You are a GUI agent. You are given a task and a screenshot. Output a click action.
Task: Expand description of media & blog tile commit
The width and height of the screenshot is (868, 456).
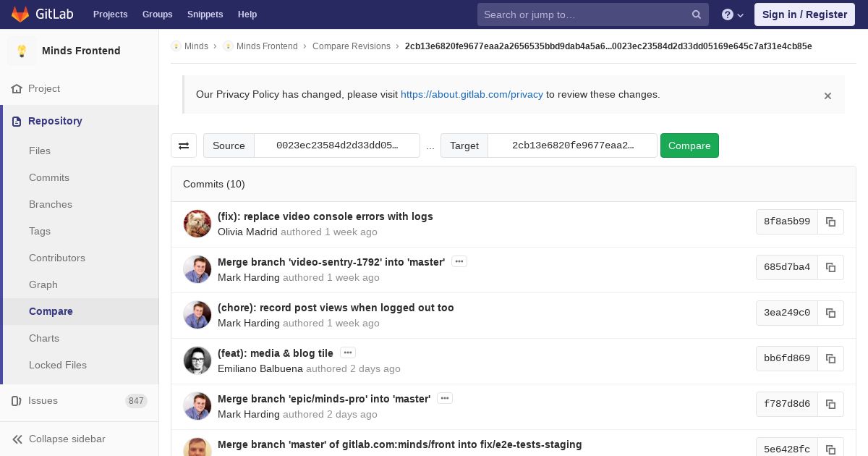(348, 352)
